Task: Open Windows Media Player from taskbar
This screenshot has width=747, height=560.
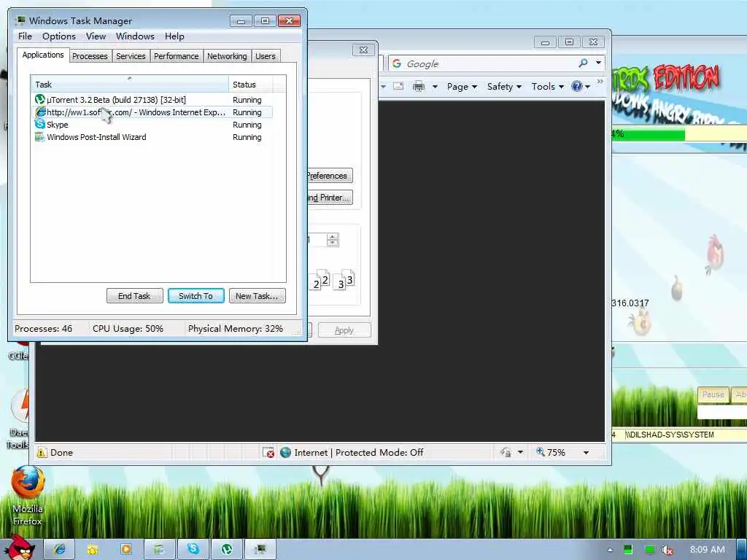Action: [125, 549]
